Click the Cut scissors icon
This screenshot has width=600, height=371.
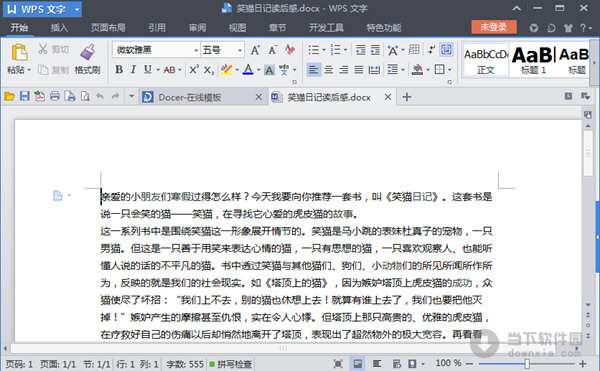pyautogui.click(x=43, y=49)
